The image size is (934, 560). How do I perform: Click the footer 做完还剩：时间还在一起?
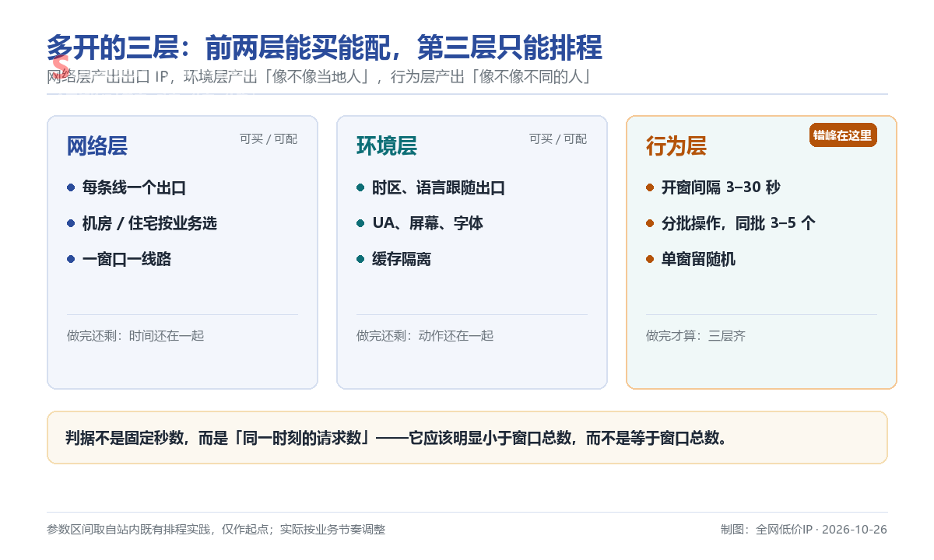pos(135,336)
